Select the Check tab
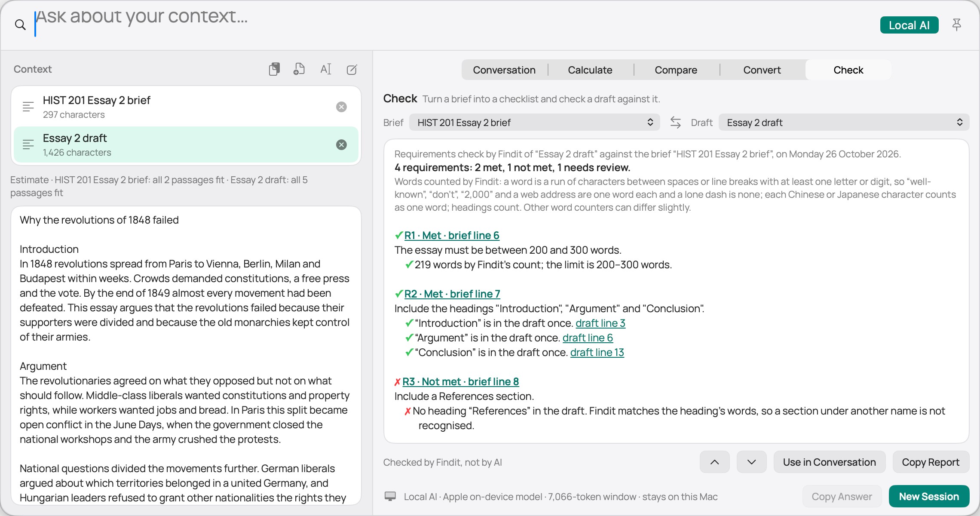The height and width of the screenshot is (516, 980). tap(848, 70)
